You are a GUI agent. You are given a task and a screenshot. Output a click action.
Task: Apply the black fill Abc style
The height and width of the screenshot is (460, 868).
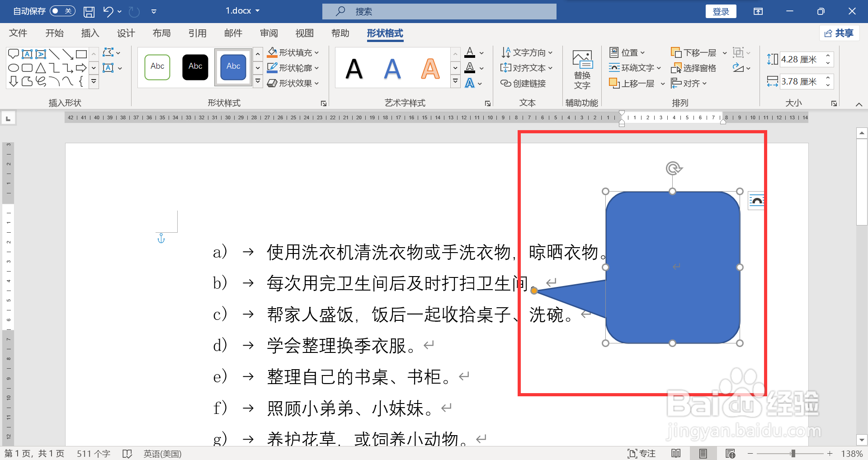tap(195, 67)
